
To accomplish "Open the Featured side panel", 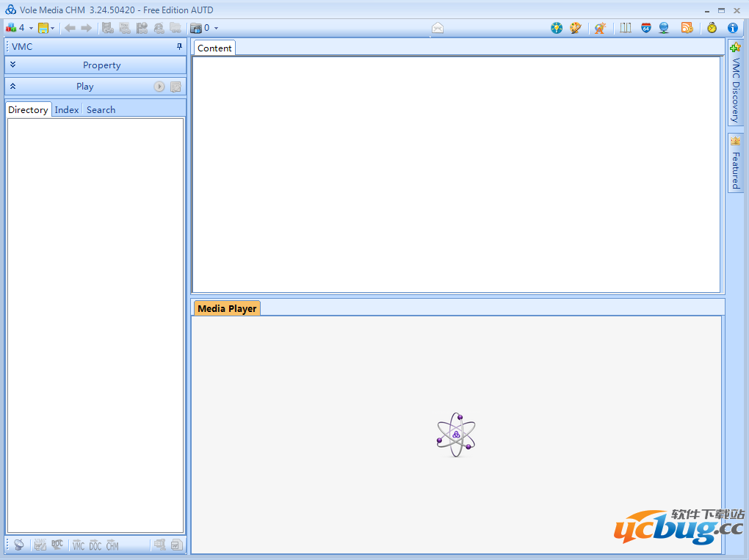I will tap(735, 163).
